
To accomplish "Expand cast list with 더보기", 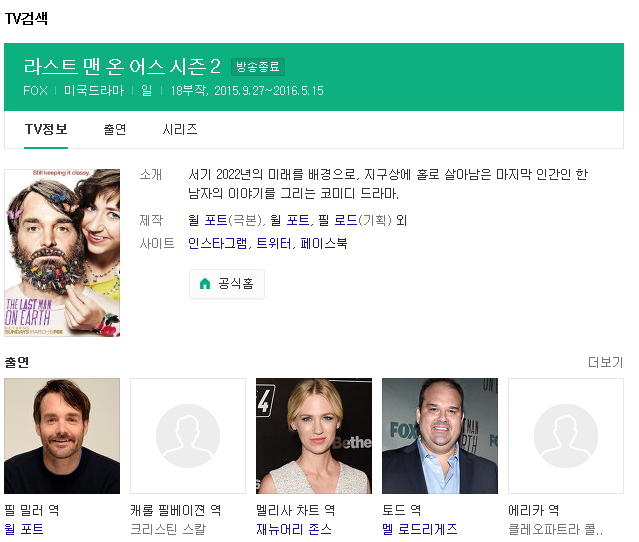I will coord(605,362).
